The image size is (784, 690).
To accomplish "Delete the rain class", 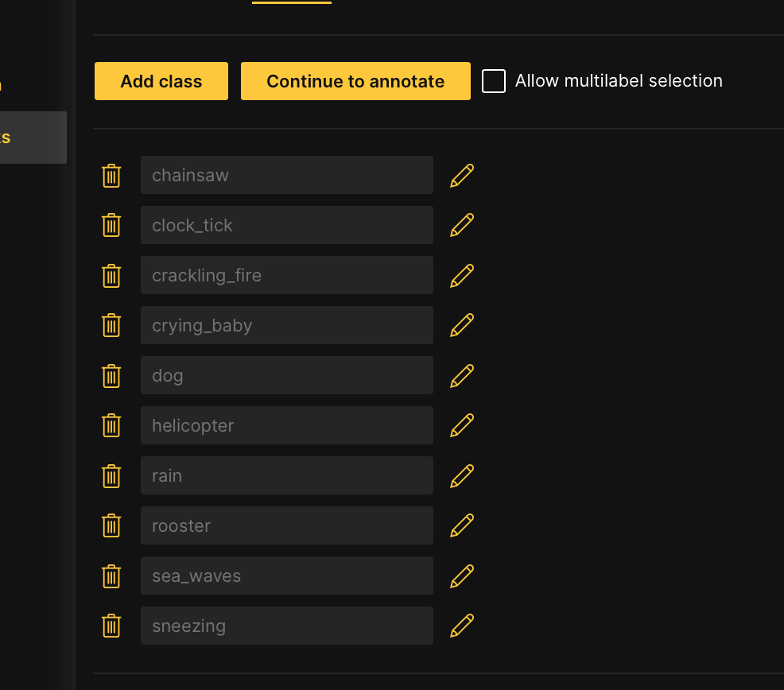I will click(111, 475).
